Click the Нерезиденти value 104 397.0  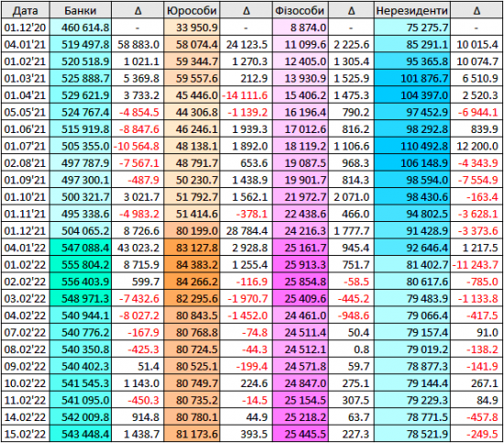tap(412, 95)
